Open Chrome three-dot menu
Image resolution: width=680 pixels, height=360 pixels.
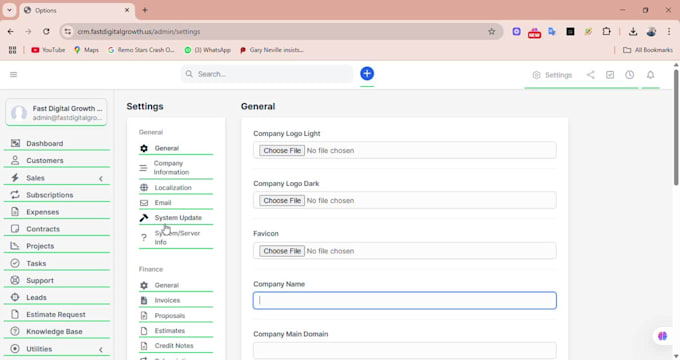coord(669,32)
